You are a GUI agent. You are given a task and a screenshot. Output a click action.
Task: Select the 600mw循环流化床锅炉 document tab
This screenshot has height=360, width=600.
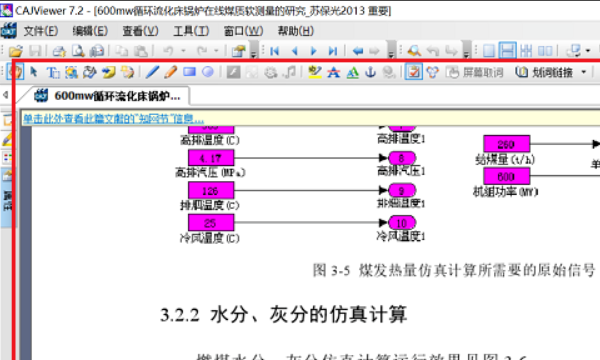(108, 96)
